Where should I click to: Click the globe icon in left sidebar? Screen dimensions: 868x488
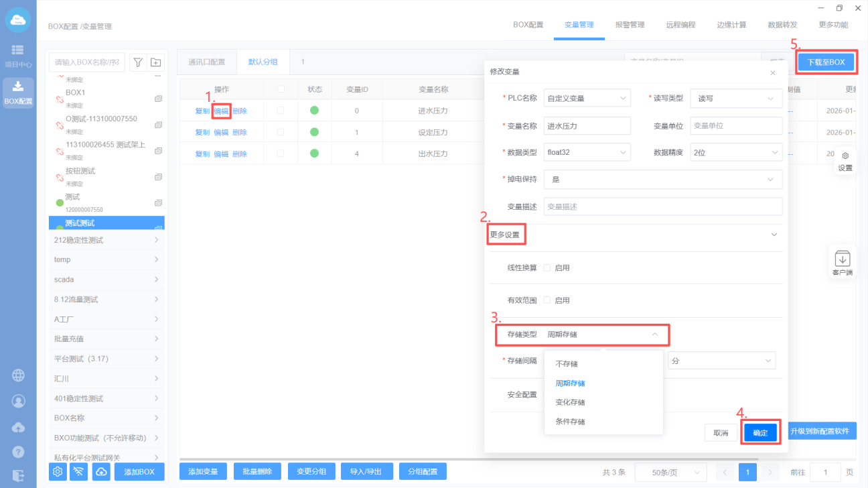[18, 375]
